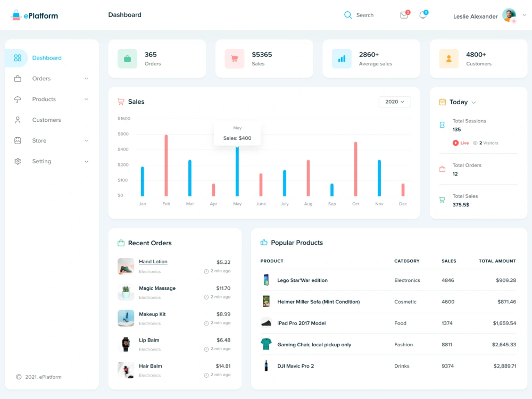Screen dimensions: 532x399
Task: Click the Total Sales cart icon
Action: [x=442, y=200]
